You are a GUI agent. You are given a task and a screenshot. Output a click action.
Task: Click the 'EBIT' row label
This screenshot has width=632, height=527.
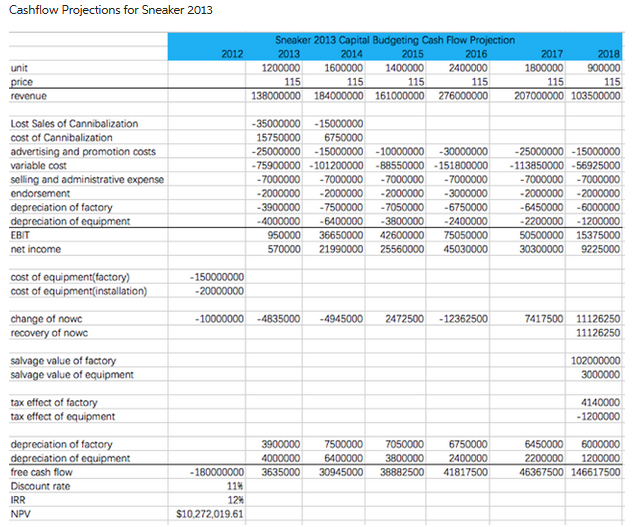[20, 235]
